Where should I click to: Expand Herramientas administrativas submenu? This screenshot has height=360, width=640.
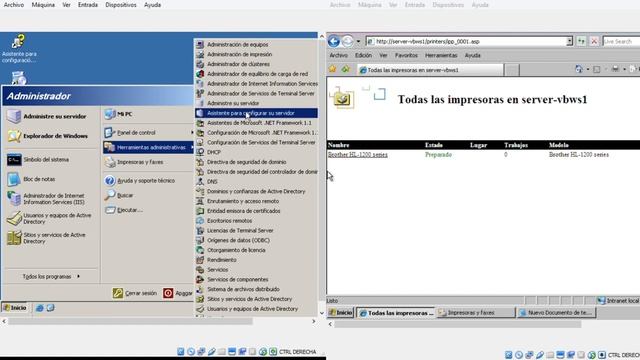click(149, 147)
